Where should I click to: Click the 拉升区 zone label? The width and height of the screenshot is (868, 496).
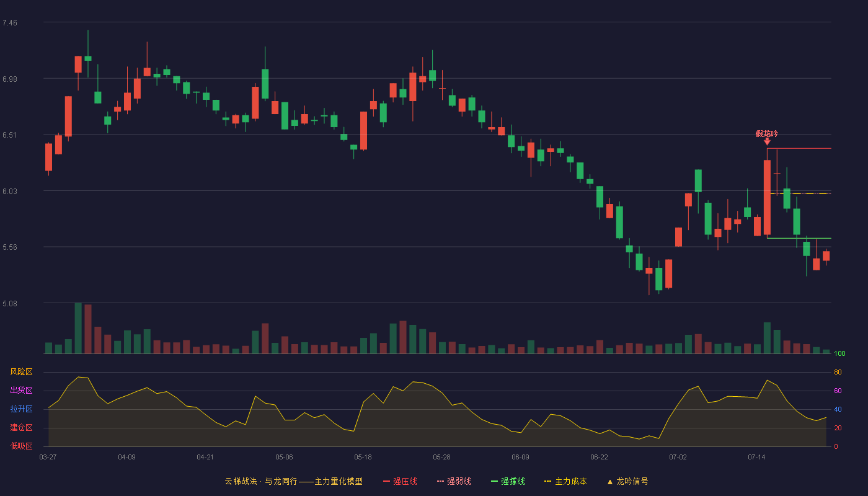pos(21,409)
